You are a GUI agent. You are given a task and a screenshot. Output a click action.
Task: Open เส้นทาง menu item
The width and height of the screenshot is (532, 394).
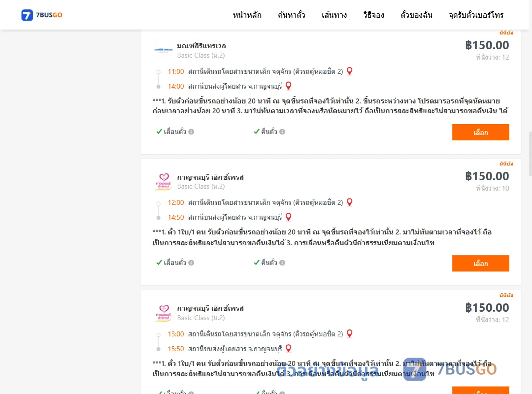pyautogui.click(x=334, y=15)
